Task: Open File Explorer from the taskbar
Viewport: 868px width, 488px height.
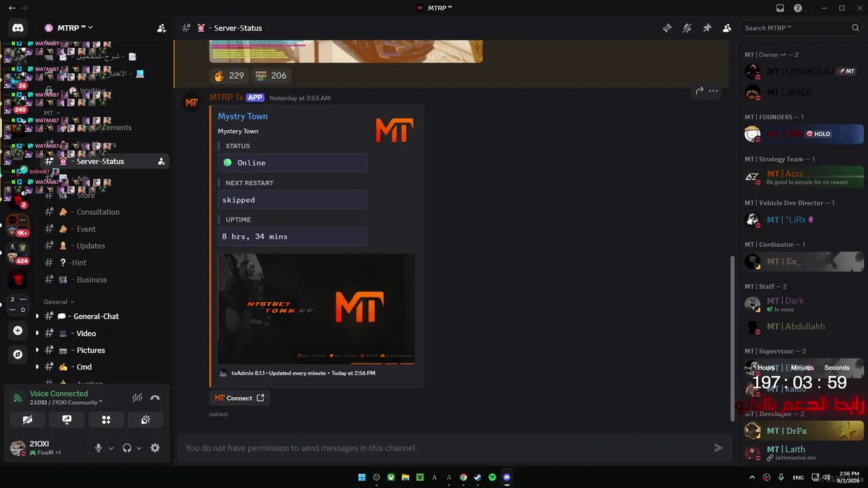Action: tap(406, 477)
